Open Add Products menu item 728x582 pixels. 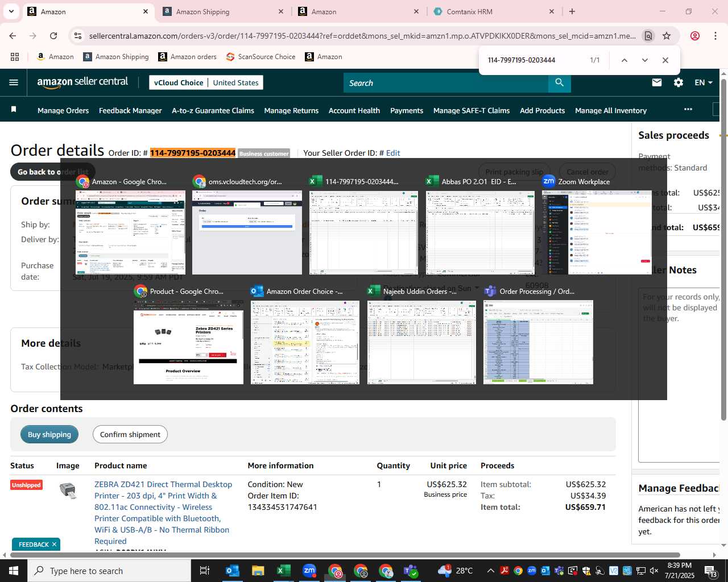coord(542,110)
